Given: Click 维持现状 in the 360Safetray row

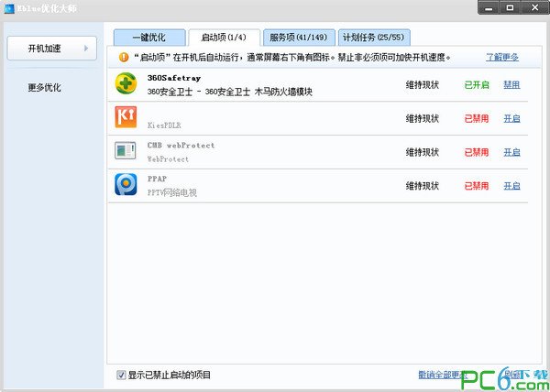Looking at the screenshot, I should point(423,85).
